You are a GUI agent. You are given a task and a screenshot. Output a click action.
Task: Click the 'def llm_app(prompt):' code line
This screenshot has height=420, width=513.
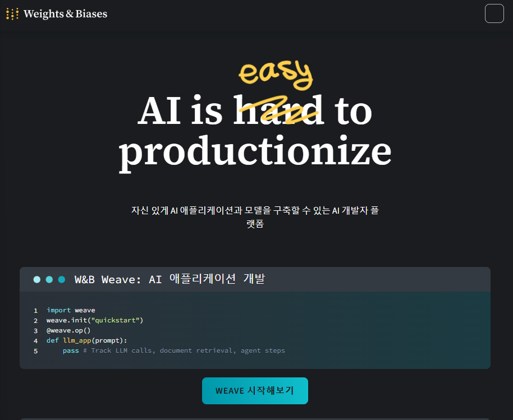(x=86, y=340)
